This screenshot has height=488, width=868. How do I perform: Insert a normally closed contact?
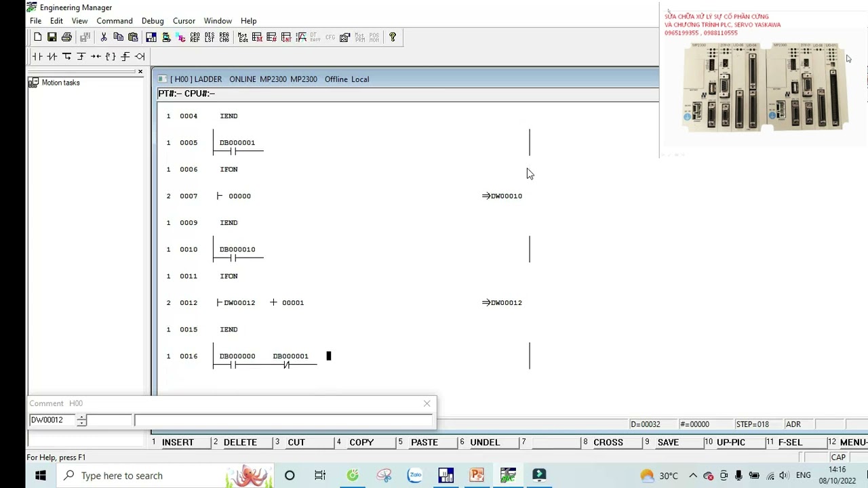(x=52, y=56)
